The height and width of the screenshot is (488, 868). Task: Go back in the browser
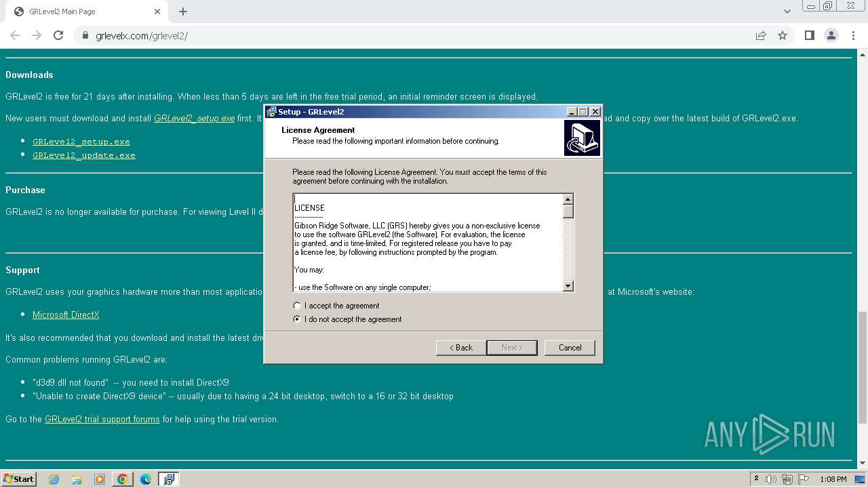[15, 35]
